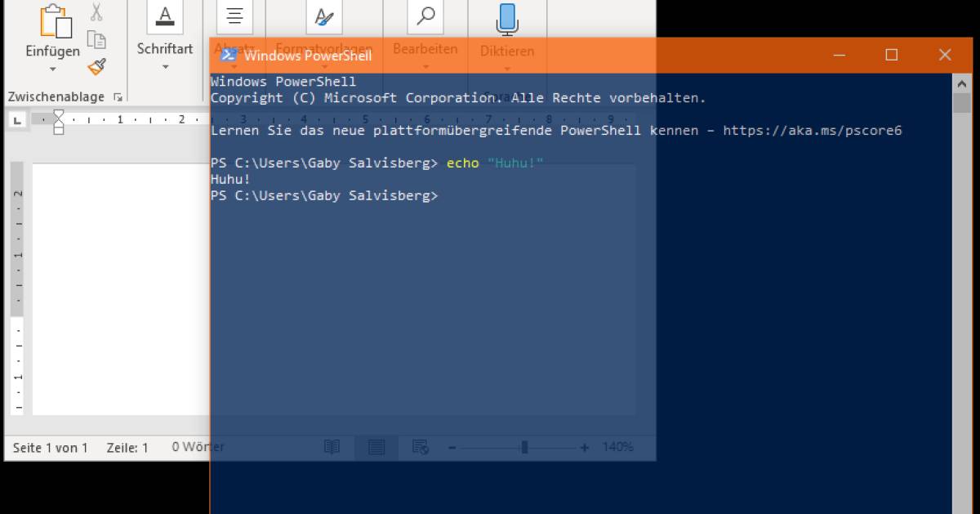Click the Kopieren copy icon

[x=96, y=38]
